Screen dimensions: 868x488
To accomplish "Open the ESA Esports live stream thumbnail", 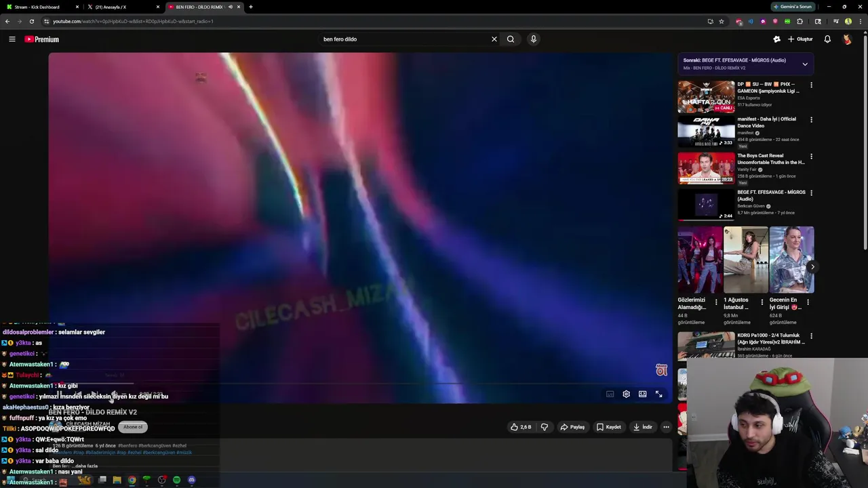I will (706, 97).
